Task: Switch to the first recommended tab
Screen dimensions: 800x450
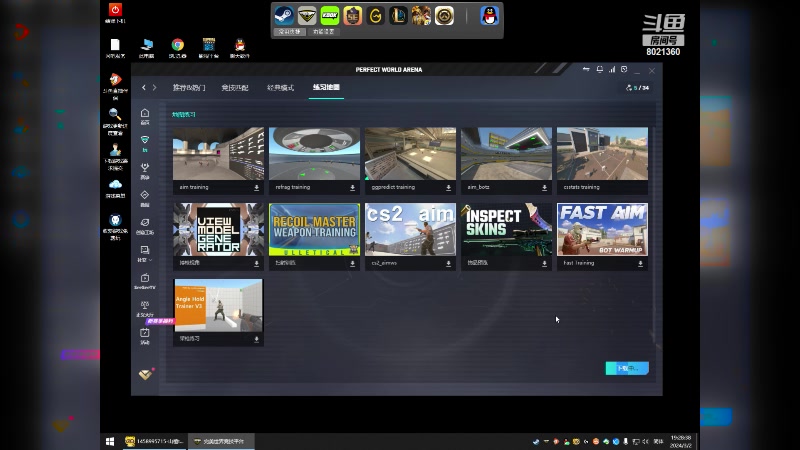Action: tap(189, 88)
